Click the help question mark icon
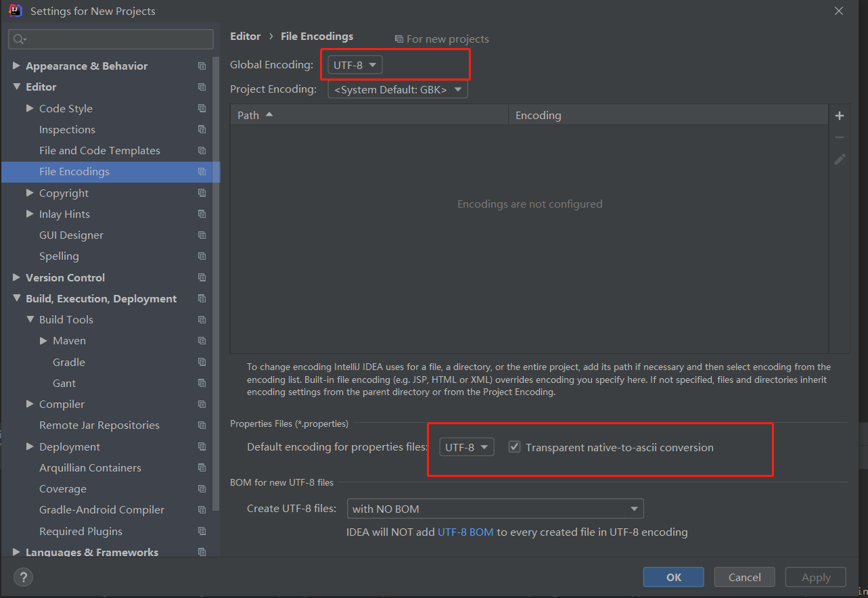The height and width of the screenshot is (598, 868). pyautogui.click(x=23, y=577)
